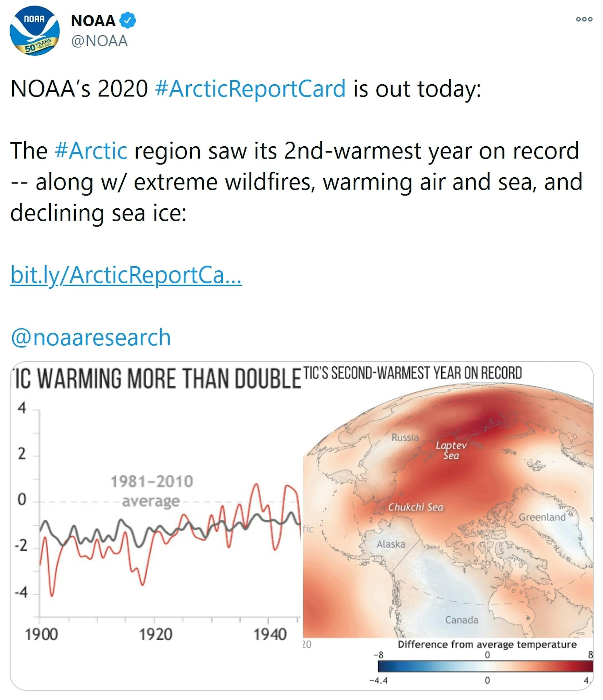Open the #Arctic hashtag

tap(91, 151)
